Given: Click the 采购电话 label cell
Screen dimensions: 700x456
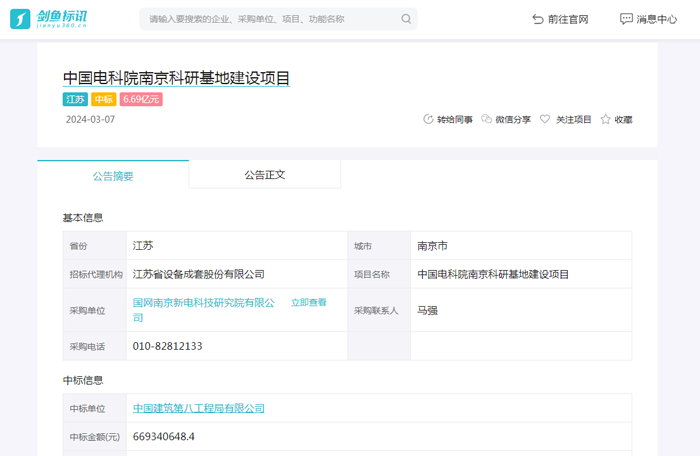Looking at the screenshot, I should (x=95, y=346).
